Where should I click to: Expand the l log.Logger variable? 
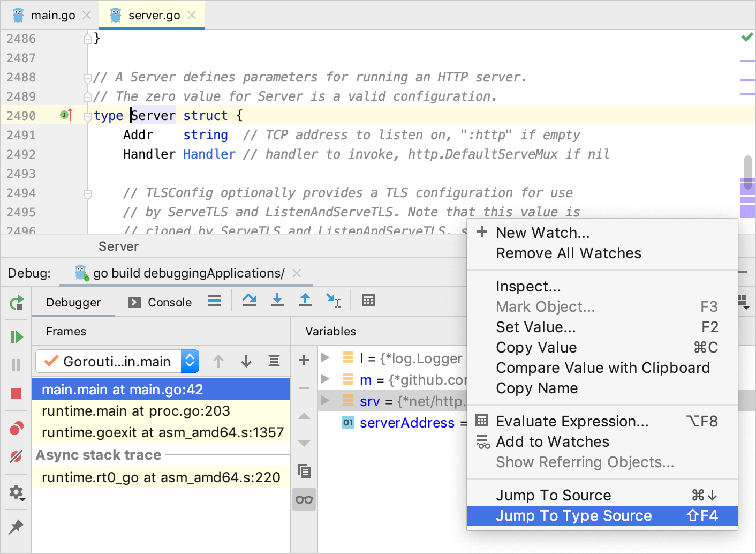pyautogui.click(x=327, y=358)
